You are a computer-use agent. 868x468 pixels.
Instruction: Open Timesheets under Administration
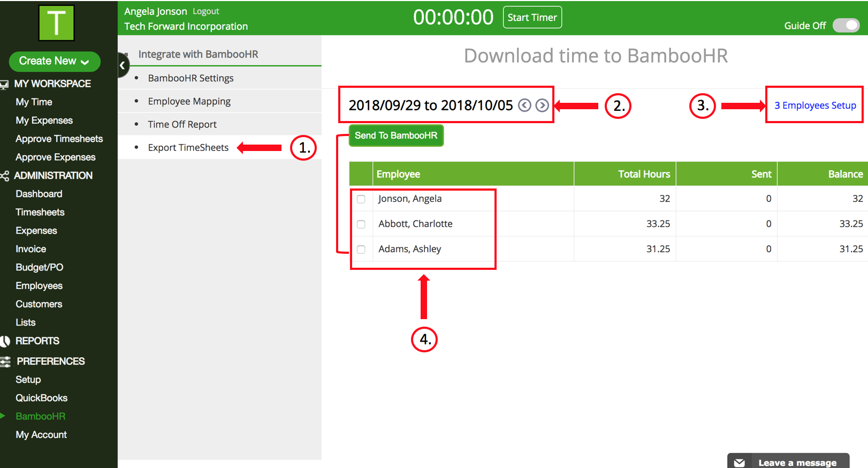(40, 212)
